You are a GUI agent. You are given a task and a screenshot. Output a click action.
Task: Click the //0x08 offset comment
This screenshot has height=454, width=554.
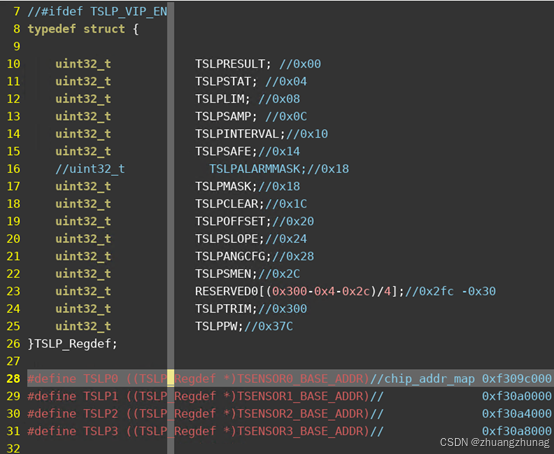[279, 99]
